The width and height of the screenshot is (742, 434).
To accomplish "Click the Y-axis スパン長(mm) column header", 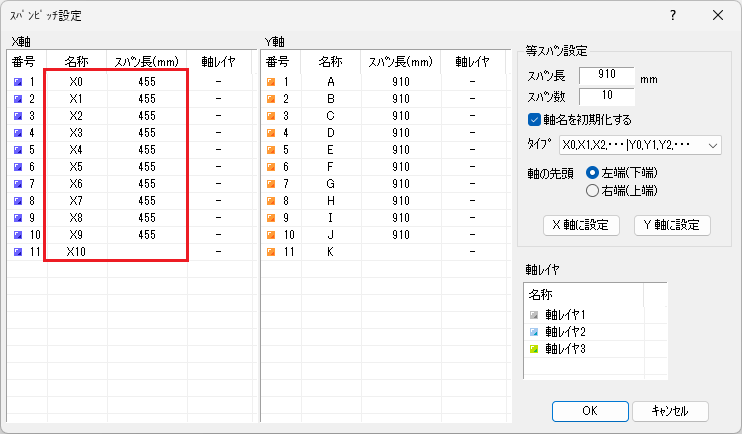I will [399, 61].
